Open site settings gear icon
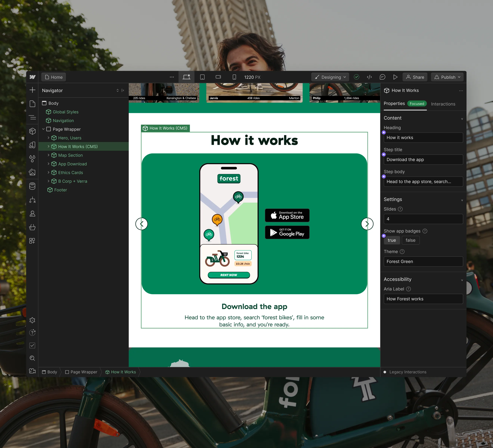Image resolution: width=493 pixels, height=448 pixels. click(x=32, y=321)
